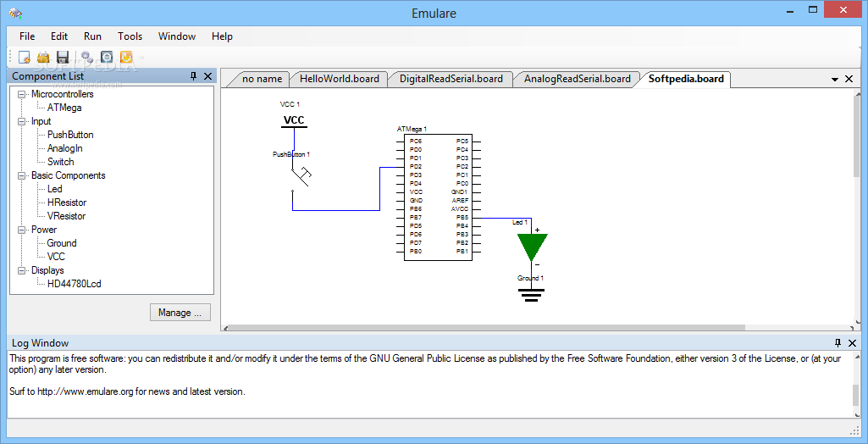The height and width of the screenshot is (444, 868).
Task: Switch to the DigitalReadSerial.board tab
Action: tap(451, 79)
